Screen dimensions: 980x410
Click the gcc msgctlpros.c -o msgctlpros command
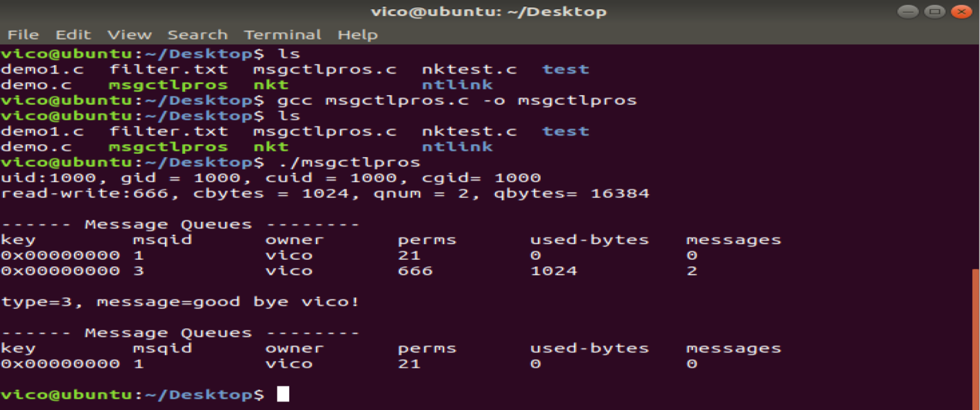[x=457, y=100]
